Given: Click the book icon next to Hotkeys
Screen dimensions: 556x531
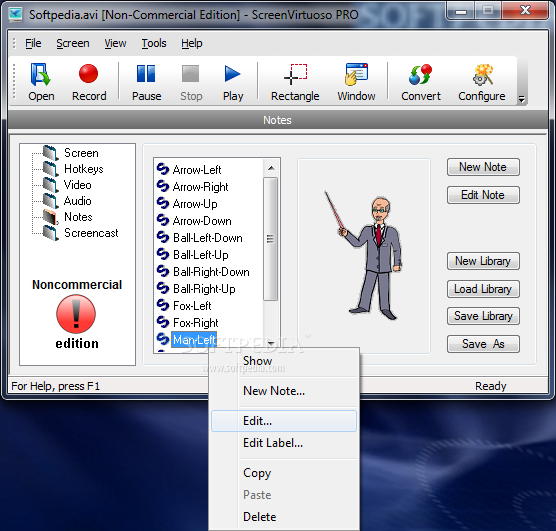Looking at the screenshot, I should pyautogui.click(x=51, y=169).
